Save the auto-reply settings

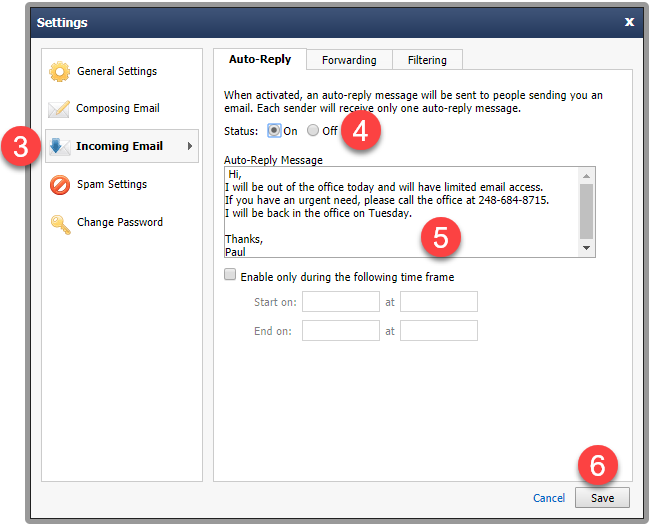[602, 498]
